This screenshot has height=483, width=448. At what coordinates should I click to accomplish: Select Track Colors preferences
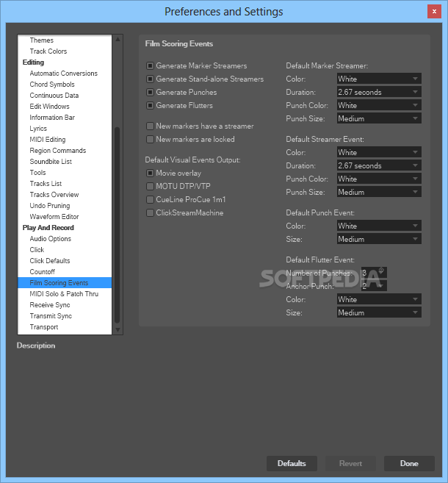click(48, 51)
